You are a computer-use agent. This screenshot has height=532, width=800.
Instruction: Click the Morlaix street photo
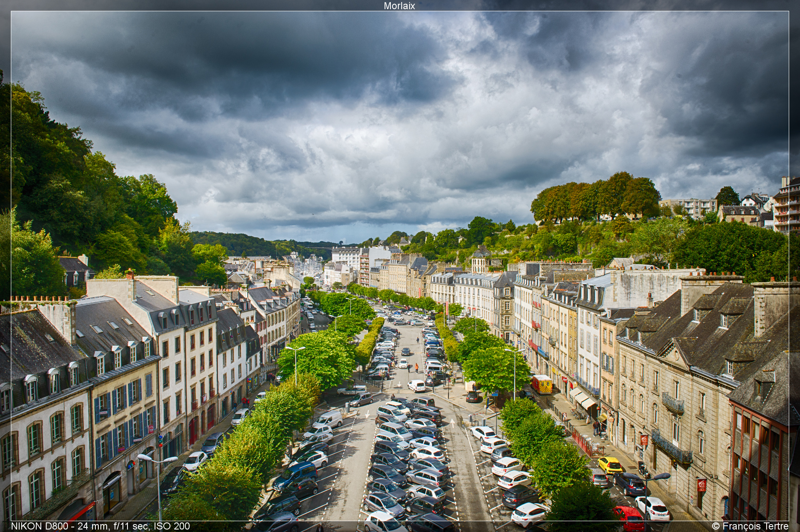point(400,266)
